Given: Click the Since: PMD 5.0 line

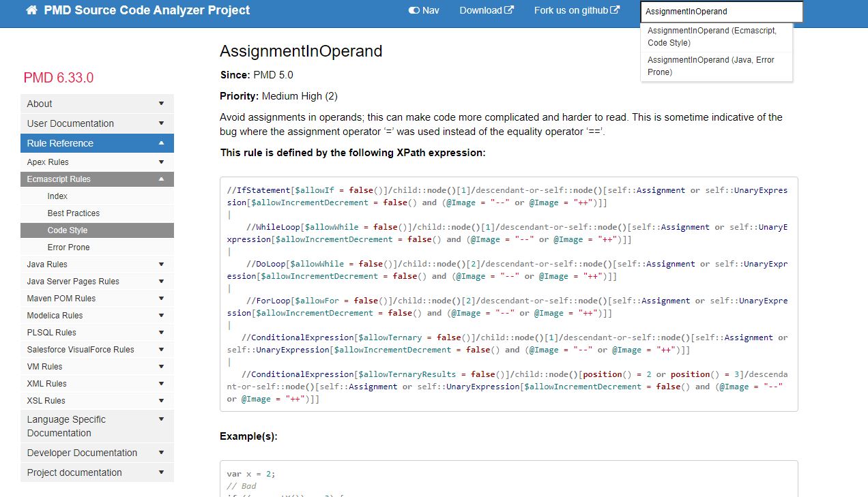Looking at the screenshot, I should coord(257,75).
